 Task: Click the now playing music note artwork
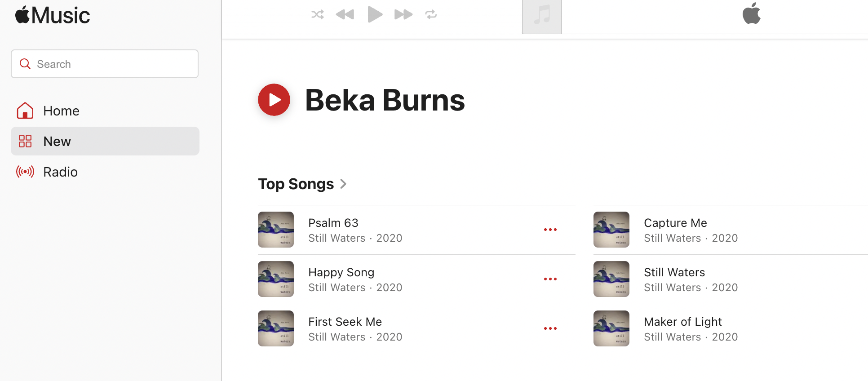(542, 17)
